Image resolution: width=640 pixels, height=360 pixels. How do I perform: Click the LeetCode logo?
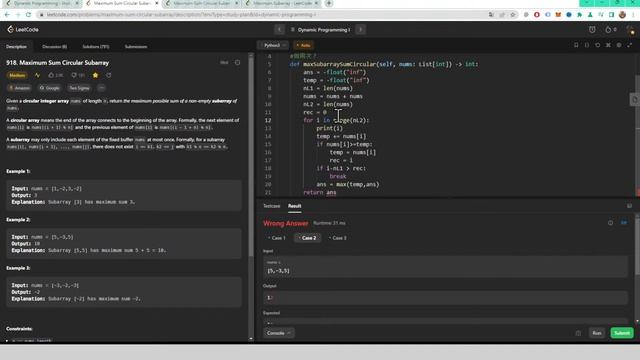[23, 29]
